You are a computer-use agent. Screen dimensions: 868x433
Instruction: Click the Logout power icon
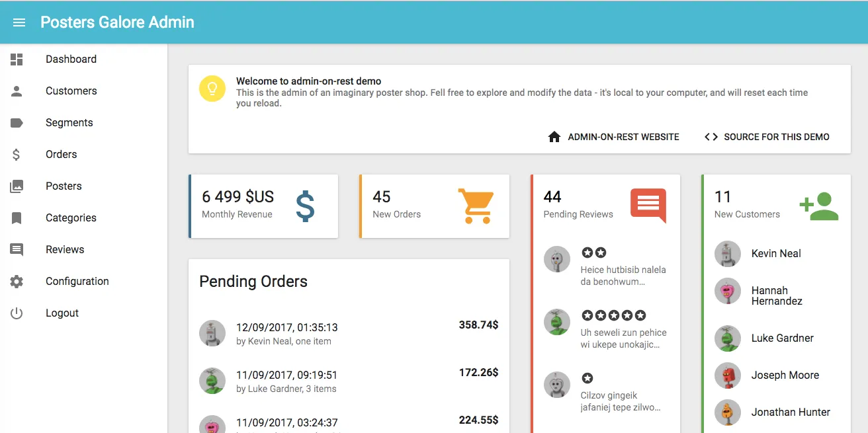click(17, 313)
